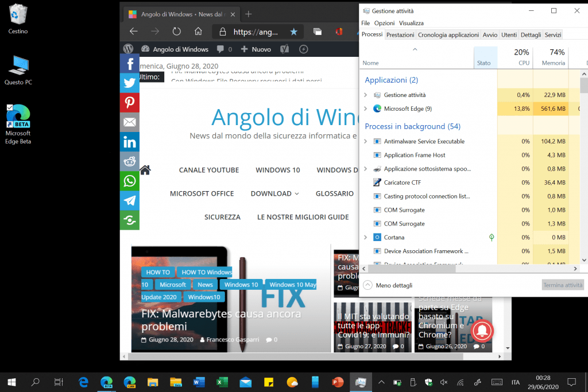Open the Opzioni menu
588x392 pixels.
pos(384,23)
